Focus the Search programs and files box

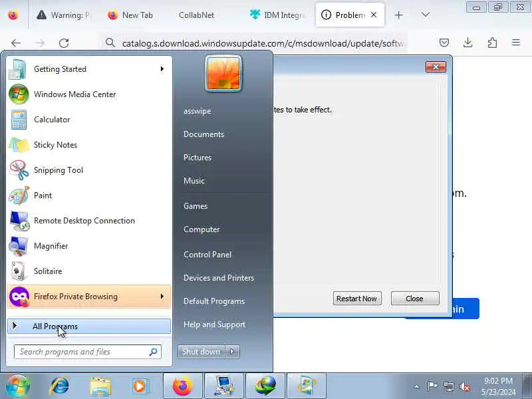pos(88,352)
